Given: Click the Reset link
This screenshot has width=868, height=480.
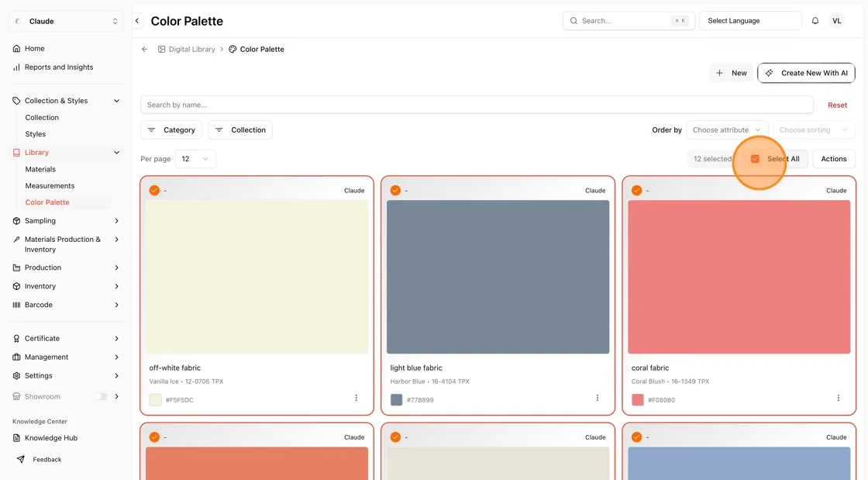Looking at the screenshot, I should [x=837, y=105].
